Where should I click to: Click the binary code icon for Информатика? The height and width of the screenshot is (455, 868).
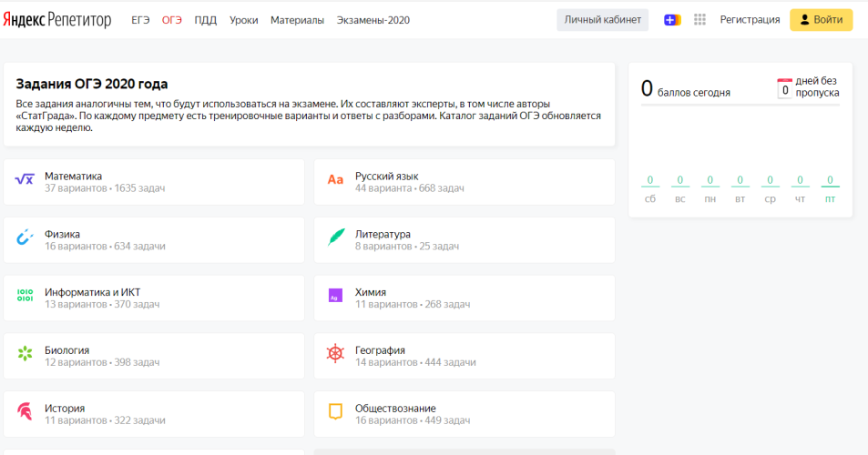pyautogui.click(x=25, y=295)
